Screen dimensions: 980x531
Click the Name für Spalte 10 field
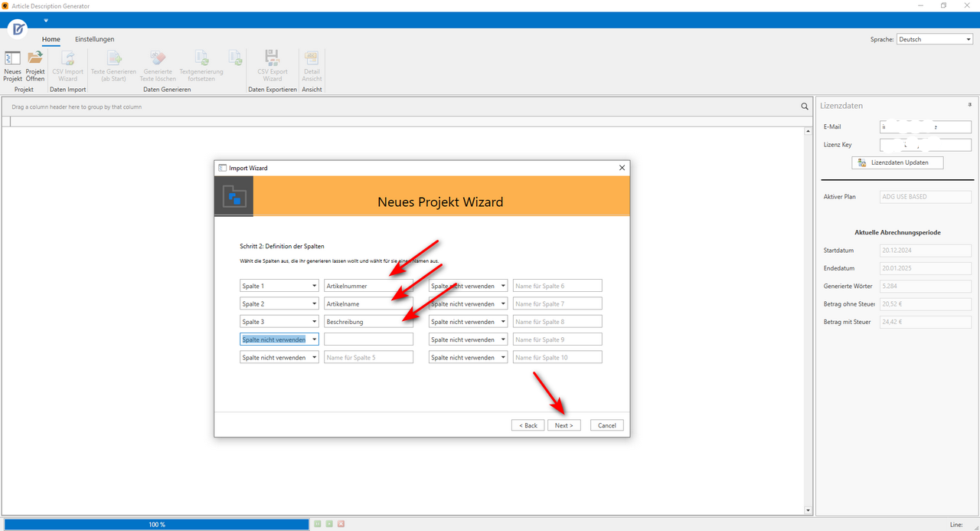pos(557,357)
